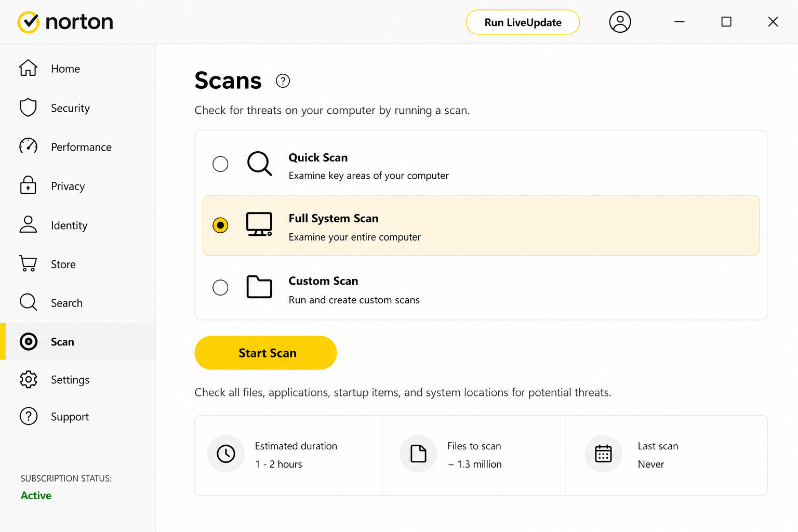798x532 pixels.
Task: Click "Examine key areas of your computer" text
Action: [369, 176]
